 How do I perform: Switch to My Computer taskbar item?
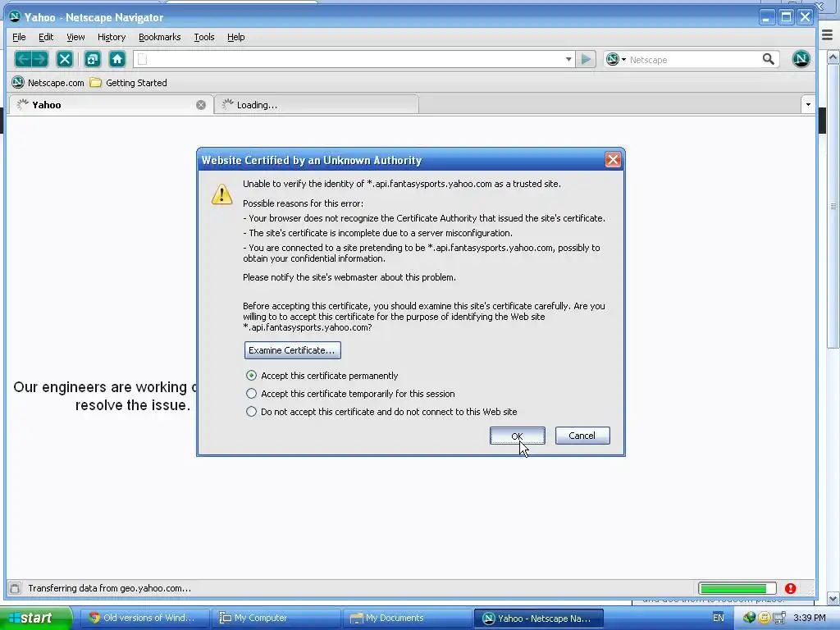[276, 619]
